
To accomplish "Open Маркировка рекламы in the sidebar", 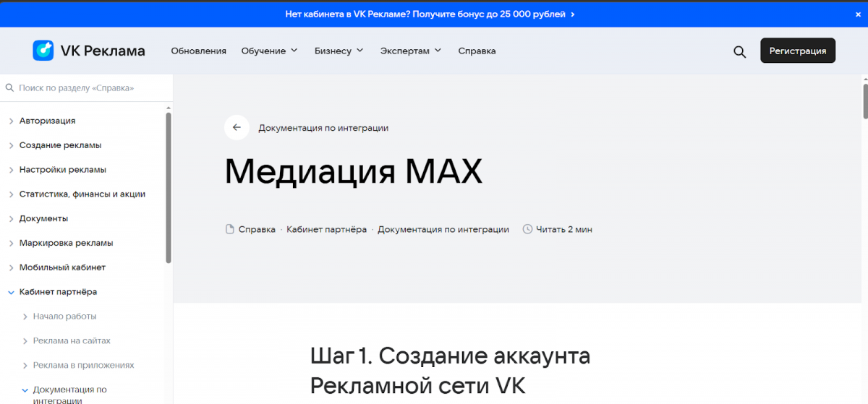I will click(x=66, y=243).
